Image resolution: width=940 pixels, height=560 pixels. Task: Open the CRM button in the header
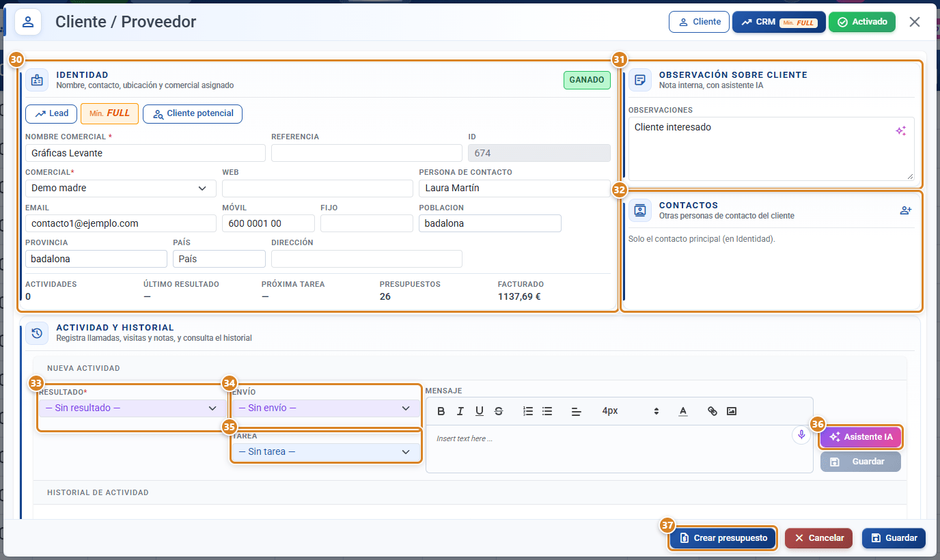[x=779, y=22]
